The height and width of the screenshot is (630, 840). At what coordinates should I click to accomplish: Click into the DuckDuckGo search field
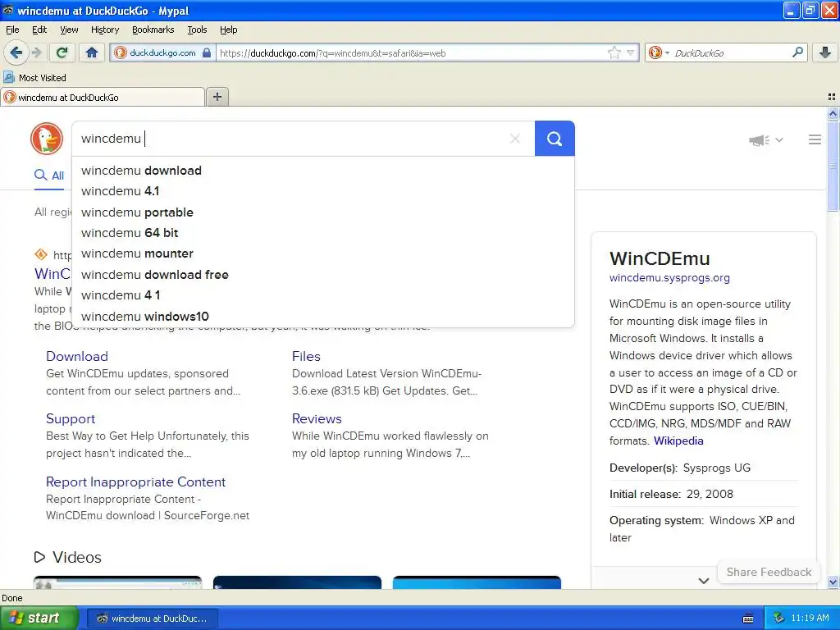click(290, 139)
